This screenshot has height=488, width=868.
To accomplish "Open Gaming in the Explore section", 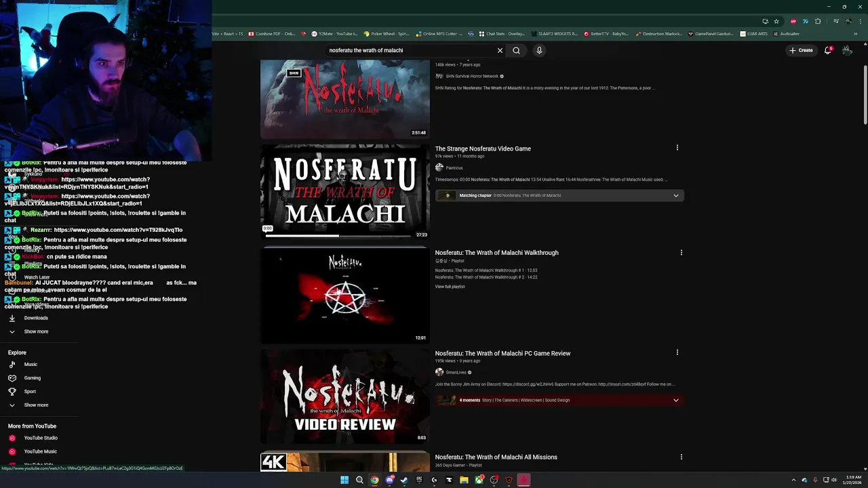I will click(x=32, y=378).
